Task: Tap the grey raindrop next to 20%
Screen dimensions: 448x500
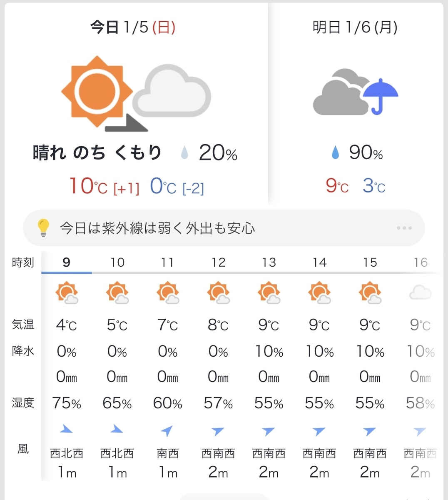Action: (x=184, y=153)
